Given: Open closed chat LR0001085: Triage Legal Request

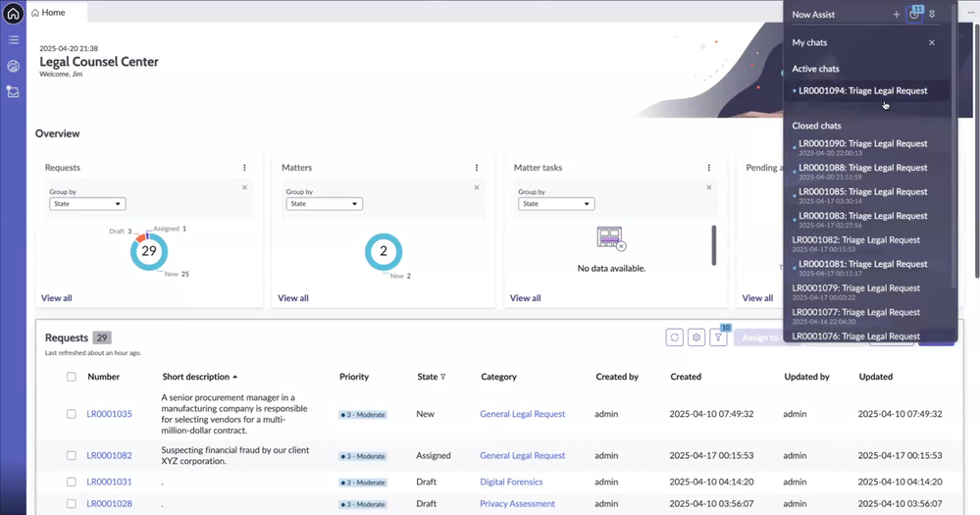Looking at the screenshot, I should 862,195.
